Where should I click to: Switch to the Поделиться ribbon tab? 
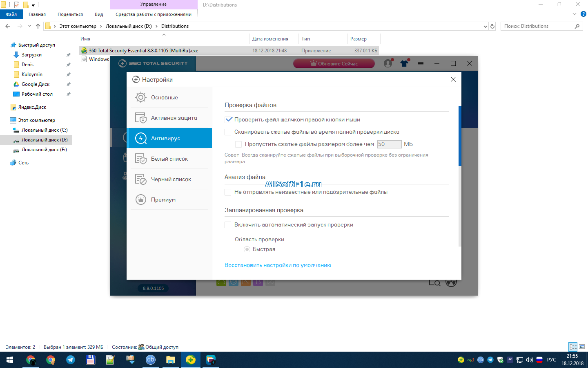pos(70,14)
